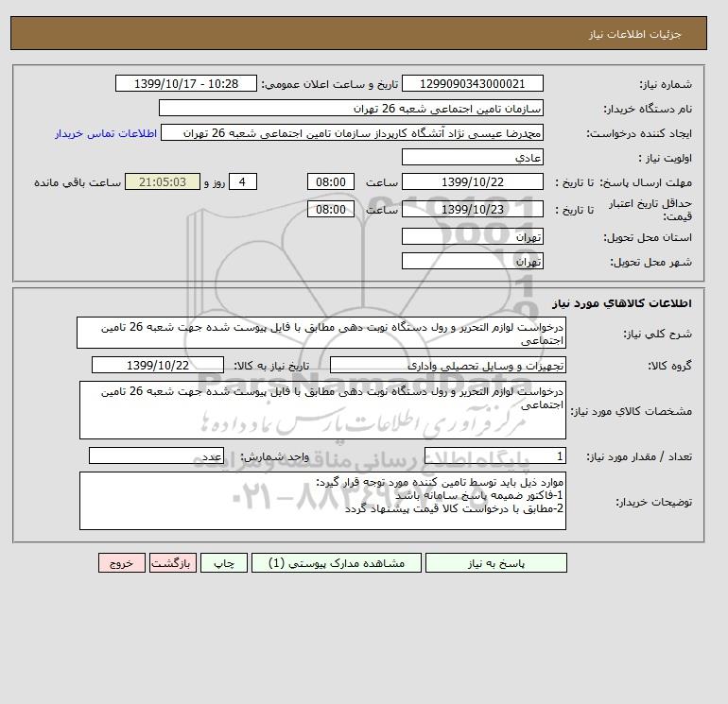The image size is (728, 704).
Task: Click the پاسخ به نیاز button
Action: 495,563
